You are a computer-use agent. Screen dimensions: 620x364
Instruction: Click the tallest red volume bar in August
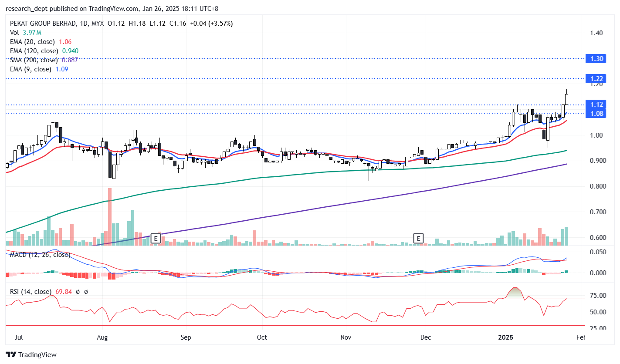tap(110, 216)
